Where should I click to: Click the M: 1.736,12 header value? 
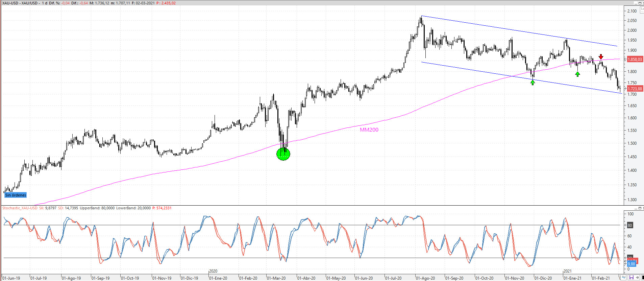99,3
